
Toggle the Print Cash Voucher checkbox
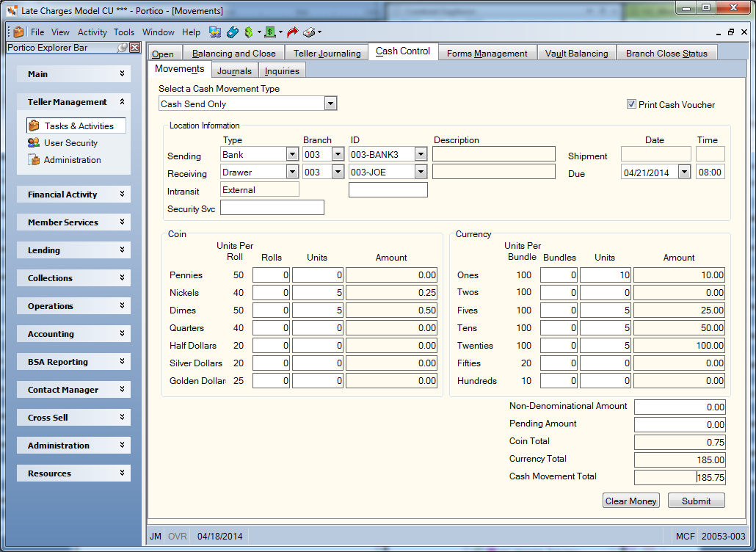click(x=631, y=104)
